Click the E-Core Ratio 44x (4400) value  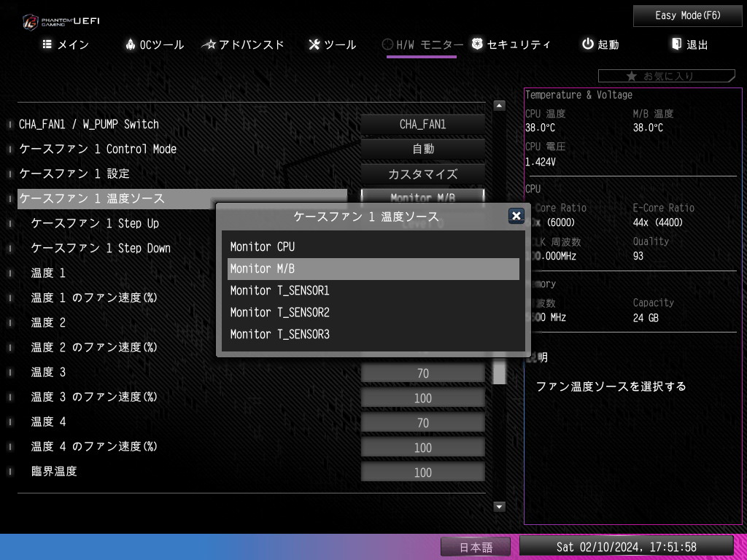pyautogui.click(x=657, y=223)
